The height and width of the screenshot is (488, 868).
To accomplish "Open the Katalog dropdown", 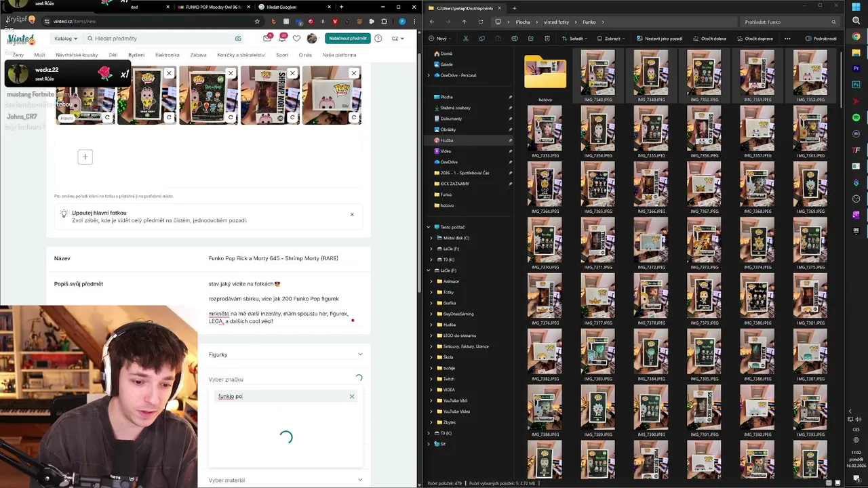I will pyautogui.click(x=66, y=39).
